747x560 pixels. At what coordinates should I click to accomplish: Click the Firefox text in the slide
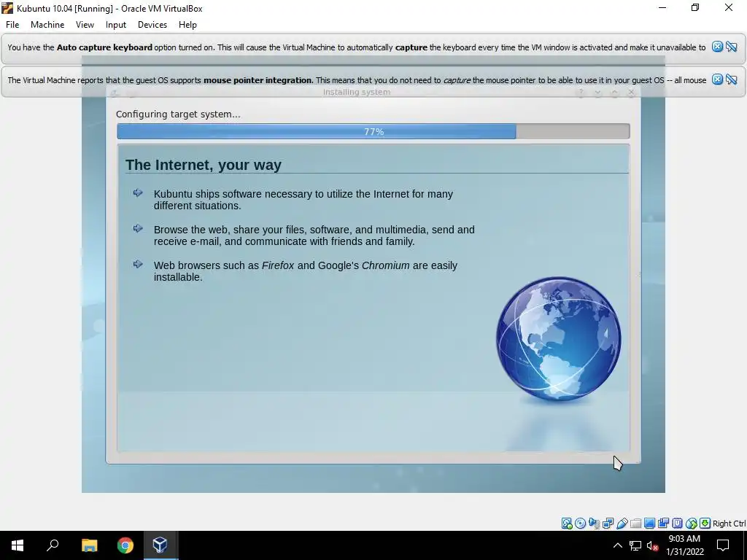tap(278, 265)
